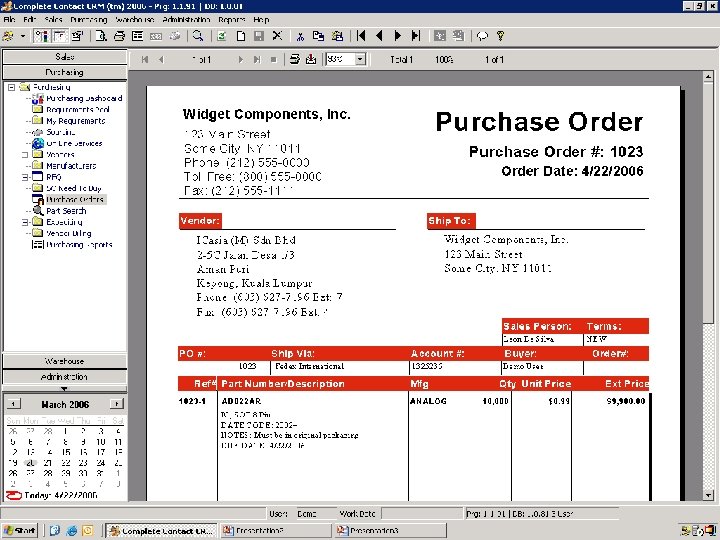
Task: Select Purchasing Dashboard in tree
Action: 84,98
